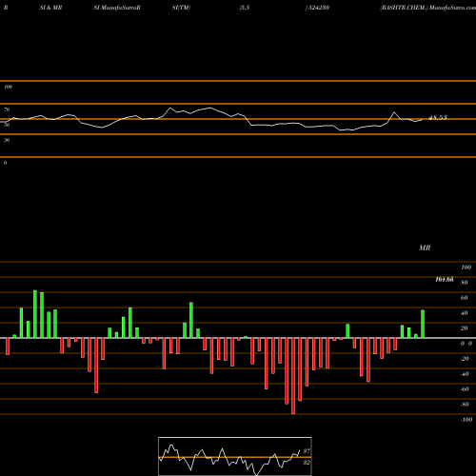
Task: Click the '(RASHTR.CHEM.) MunafaSutra.com' title text
Action: pos(427,8)
